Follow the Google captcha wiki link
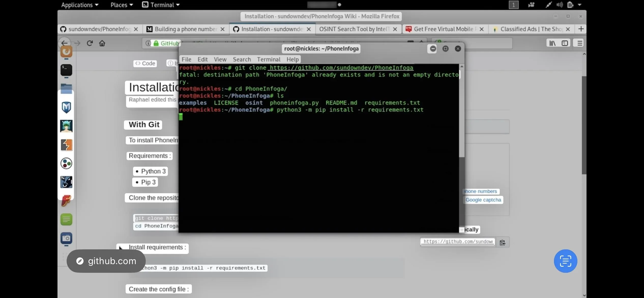The image size is (644, 298). (x=483, y=200)
